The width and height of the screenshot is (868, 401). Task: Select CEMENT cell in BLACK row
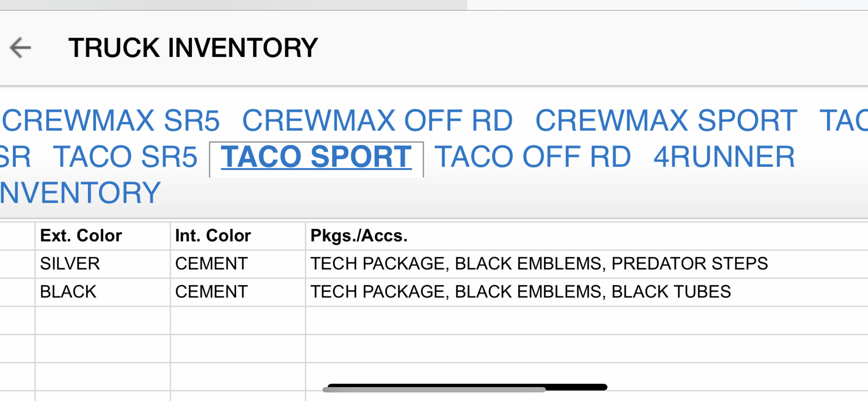click(238, 292)
